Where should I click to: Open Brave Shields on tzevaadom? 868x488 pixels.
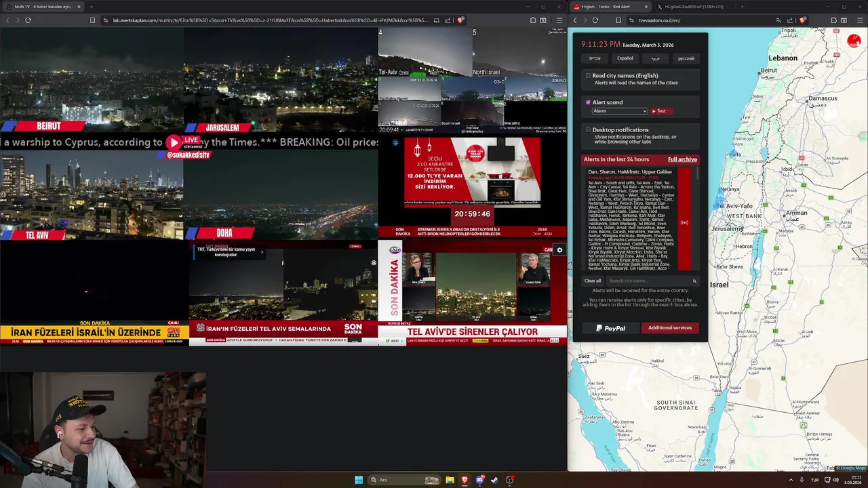pos(803,20)
